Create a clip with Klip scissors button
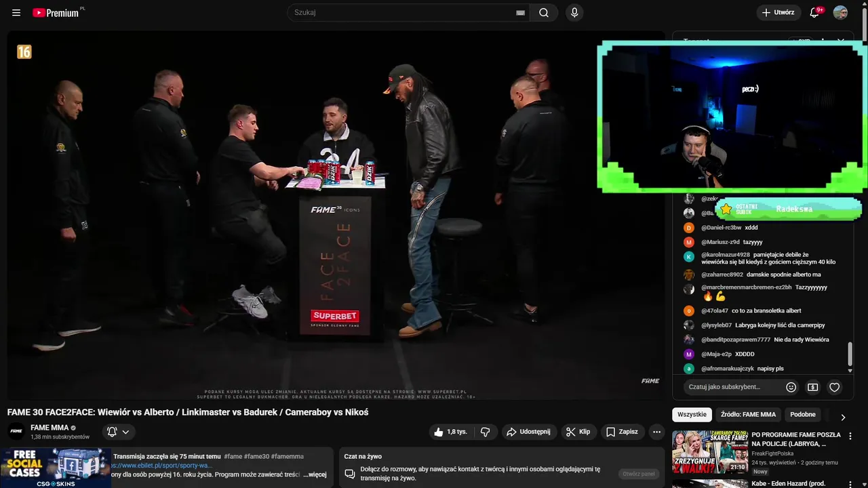The width and height of the screenshot is (868, 488). tap(578, 432)
